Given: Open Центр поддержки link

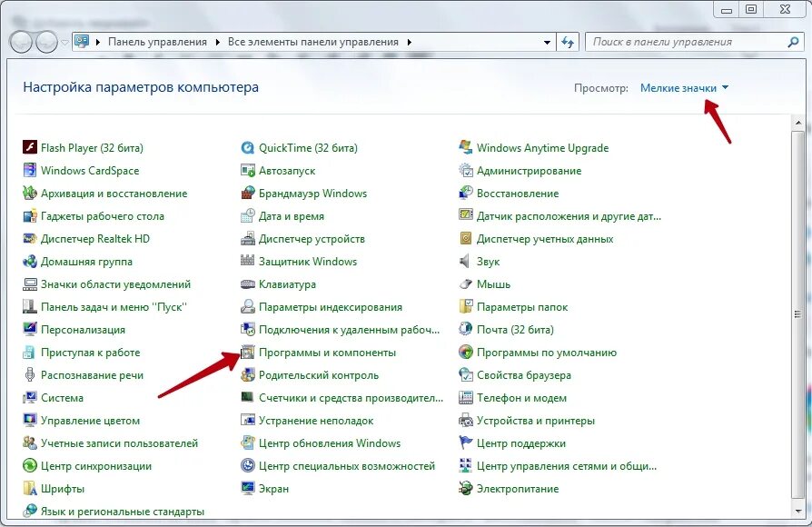Looking at the screenshot, I should tap(521, 443).
